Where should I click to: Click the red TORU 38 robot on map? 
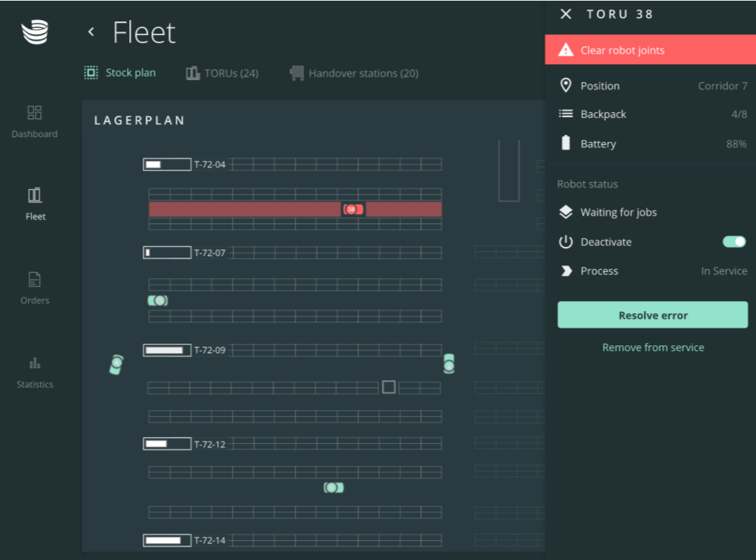pos(352,209)
